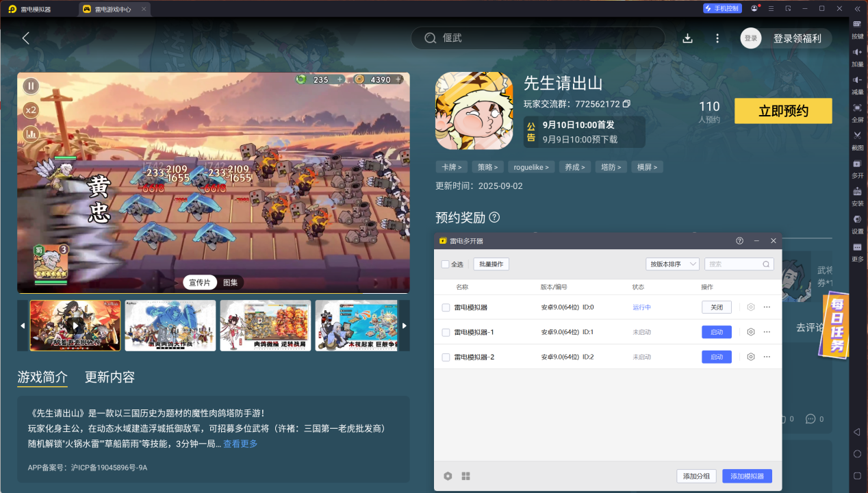Open the 按键 keymap settings icon

pyautogui.click(x=857, y=23)
